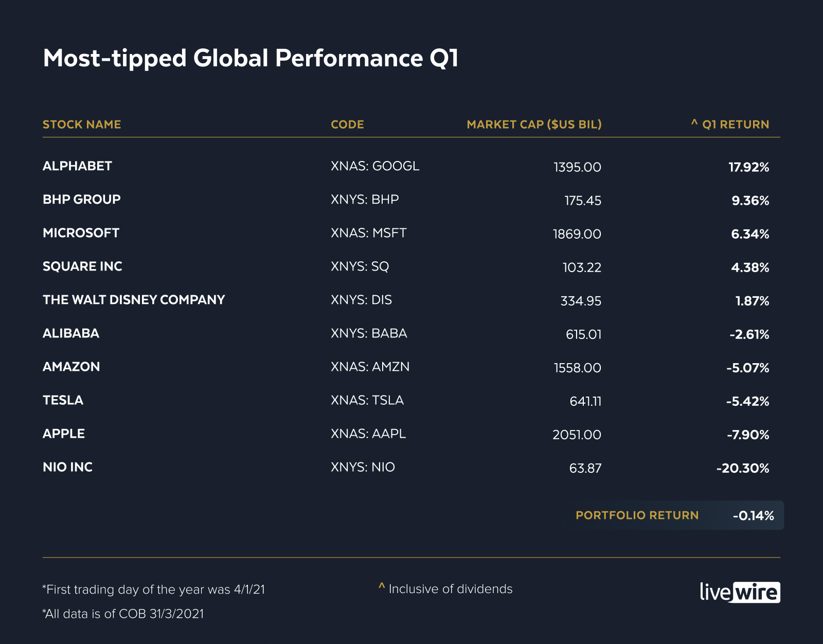Click The Walt Disney Company name
The image size is (823, 644).
134,300
